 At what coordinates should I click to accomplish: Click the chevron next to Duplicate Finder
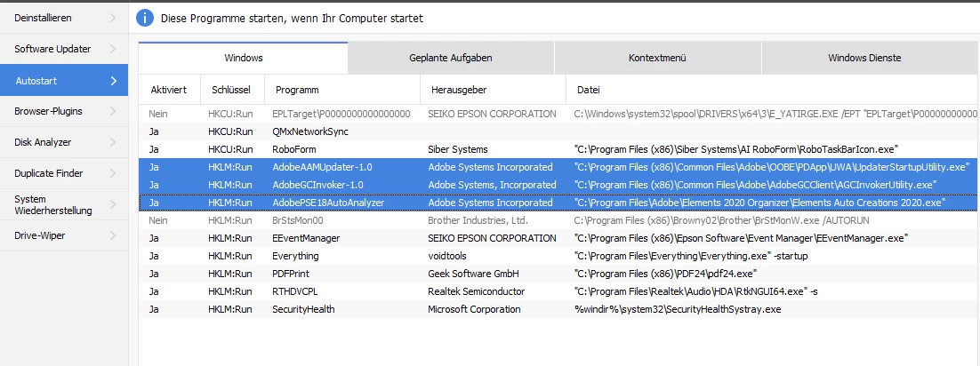[x=113, y=173]
